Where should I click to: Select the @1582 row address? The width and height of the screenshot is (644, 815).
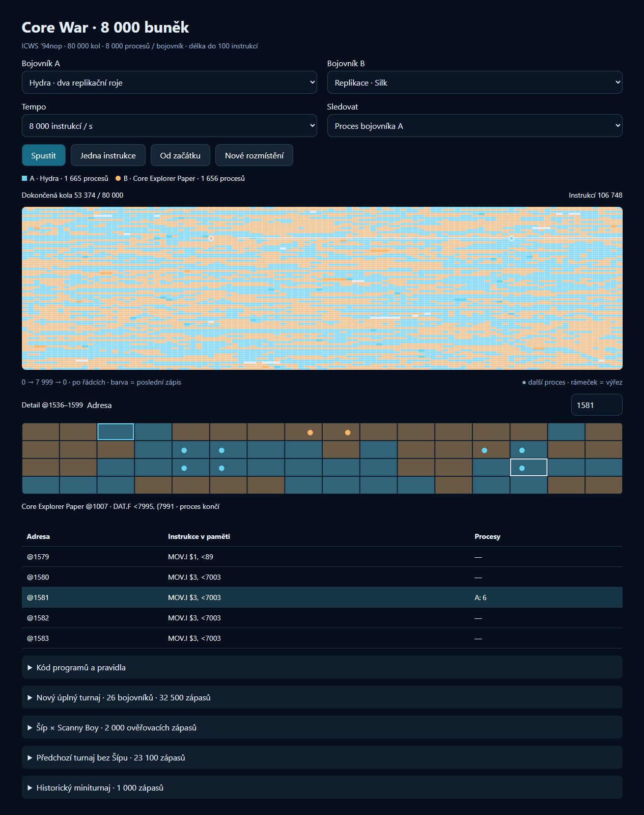[x=38, y=618]
